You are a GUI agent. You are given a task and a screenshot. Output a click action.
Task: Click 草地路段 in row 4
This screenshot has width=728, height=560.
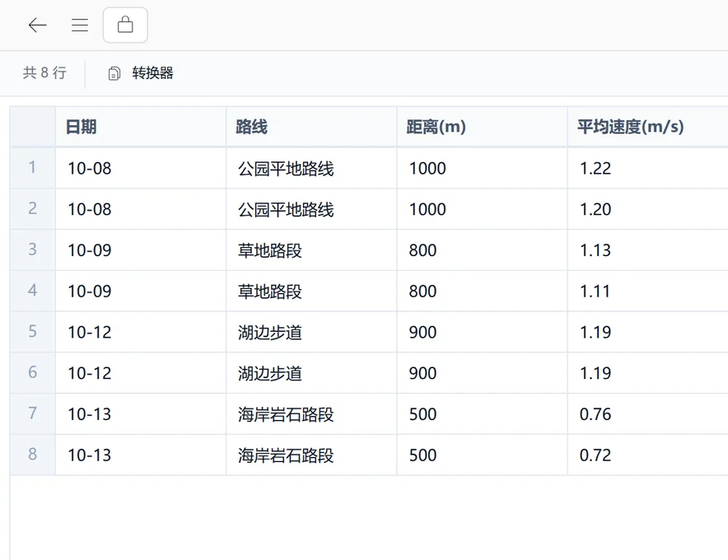click(270, 292)
